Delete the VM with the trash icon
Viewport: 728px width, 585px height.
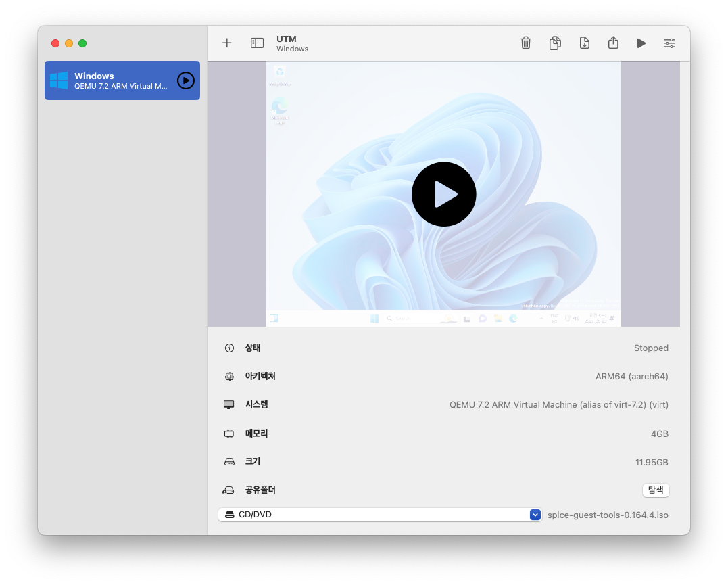526,43
